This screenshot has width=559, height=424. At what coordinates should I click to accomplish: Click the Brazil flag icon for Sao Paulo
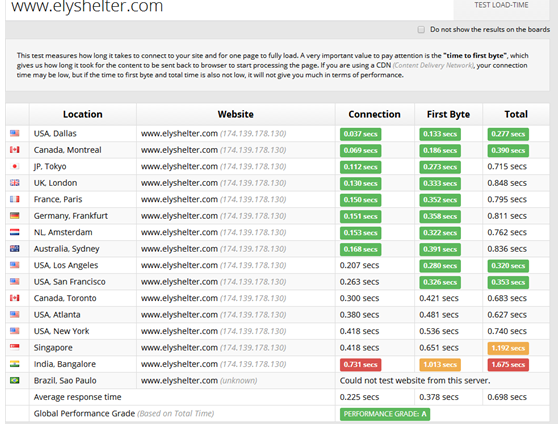15,380
